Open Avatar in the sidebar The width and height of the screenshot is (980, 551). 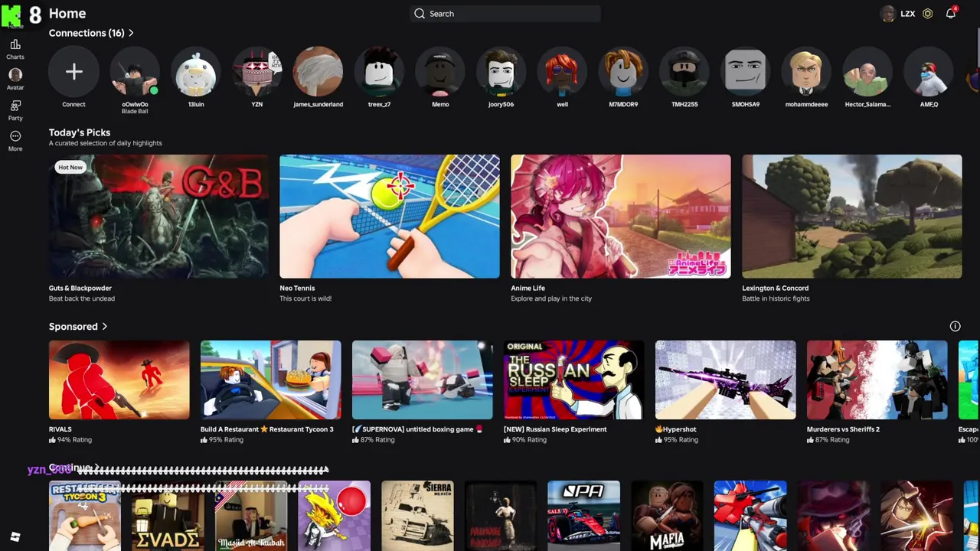(x=15, y=79)
